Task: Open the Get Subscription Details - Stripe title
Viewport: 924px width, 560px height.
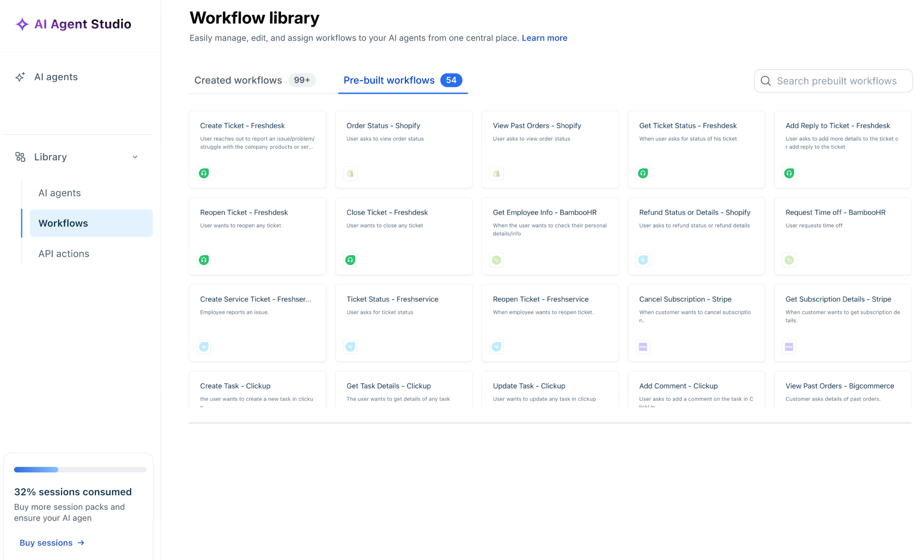Action: tap(838, 299)
